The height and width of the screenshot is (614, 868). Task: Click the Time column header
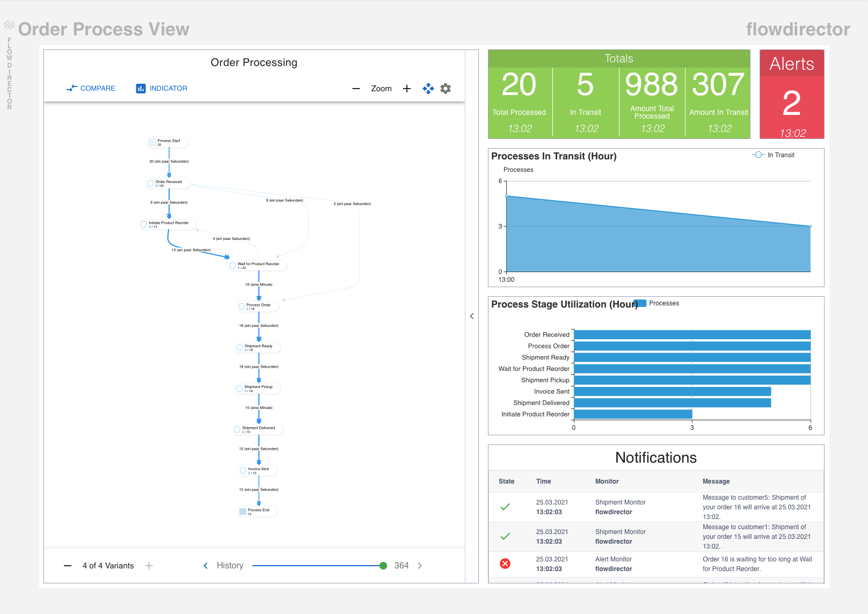[x=543, y=481]
